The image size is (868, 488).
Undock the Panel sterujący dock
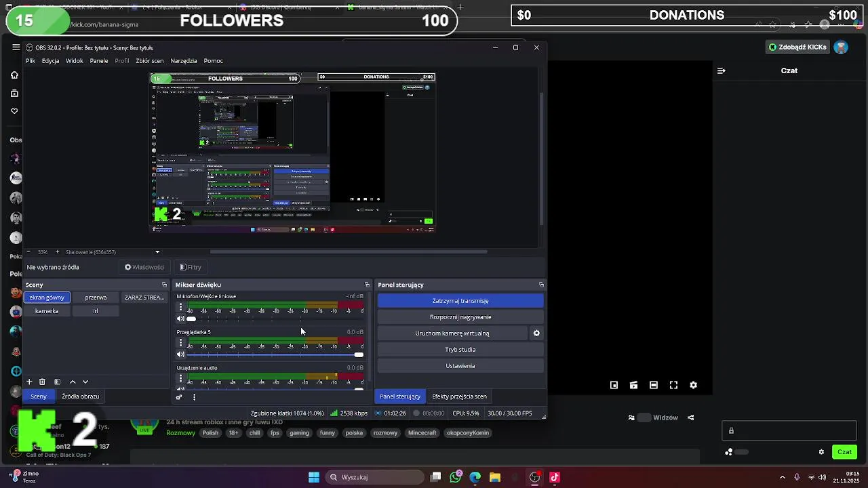point(541,285)
